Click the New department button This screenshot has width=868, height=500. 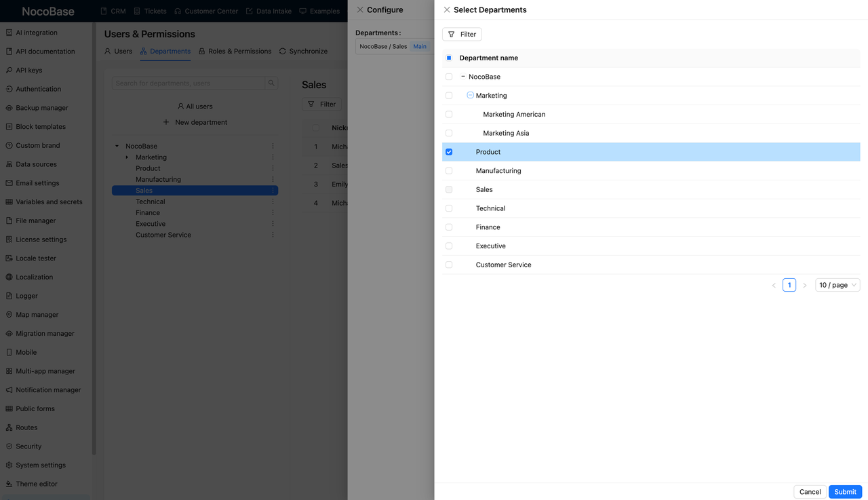click(x=195, y=123)
